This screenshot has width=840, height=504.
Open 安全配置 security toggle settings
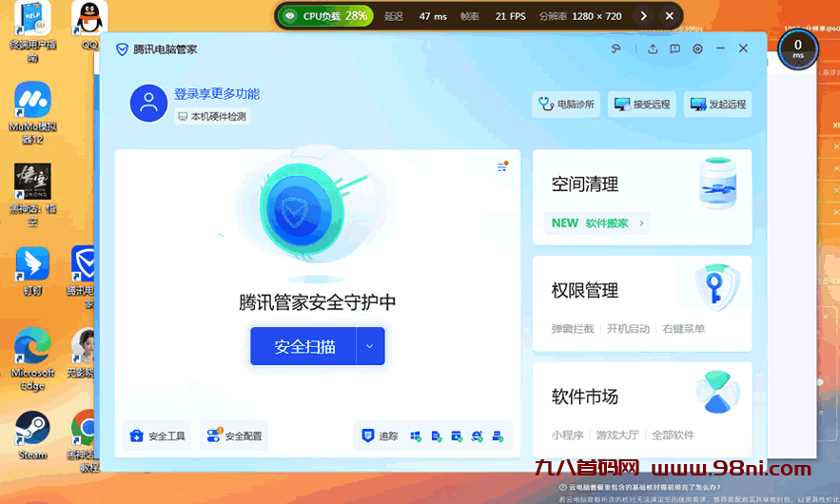coord(234,436)
